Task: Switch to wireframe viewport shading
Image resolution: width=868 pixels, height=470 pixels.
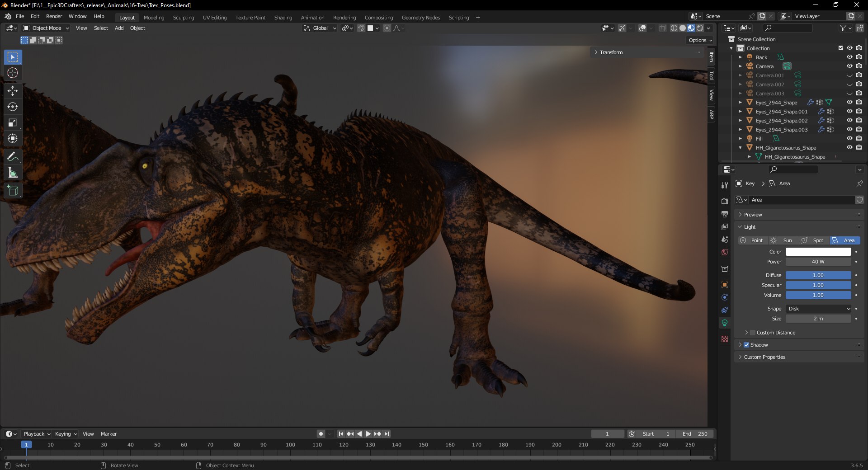Action: [x=674, y=28]
